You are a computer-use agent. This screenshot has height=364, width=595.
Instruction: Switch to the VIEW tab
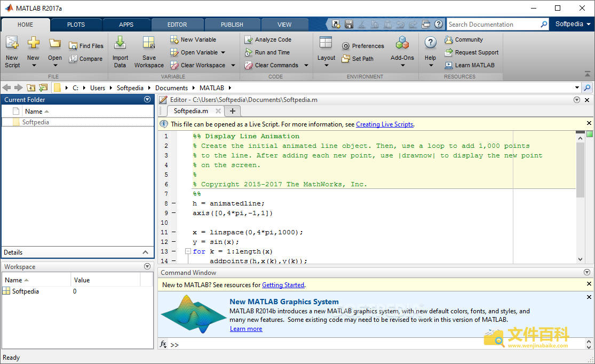[284, 25]
